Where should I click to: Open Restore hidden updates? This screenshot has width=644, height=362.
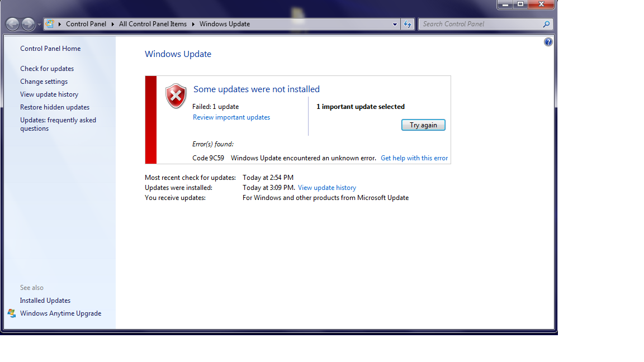[55, 107]
